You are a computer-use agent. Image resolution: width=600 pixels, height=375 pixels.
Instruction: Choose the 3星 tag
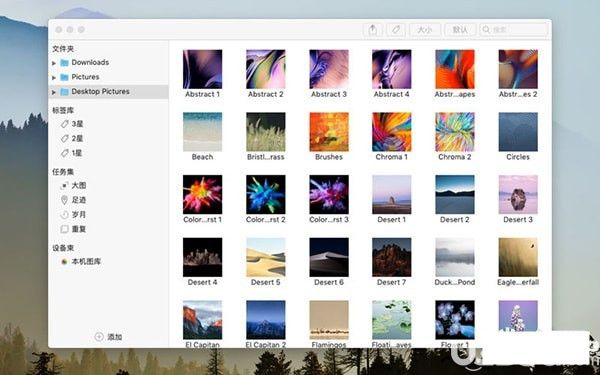[72, 124]
